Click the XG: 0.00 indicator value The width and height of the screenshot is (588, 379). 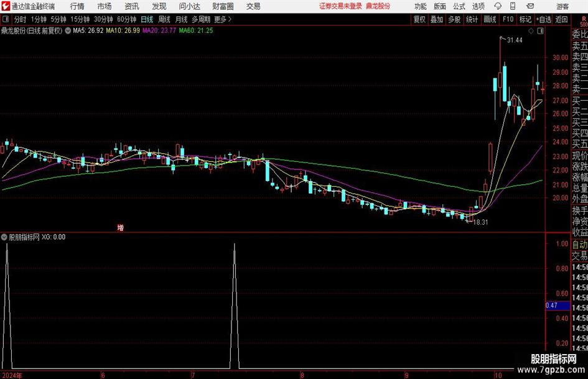tap(54, 237)
